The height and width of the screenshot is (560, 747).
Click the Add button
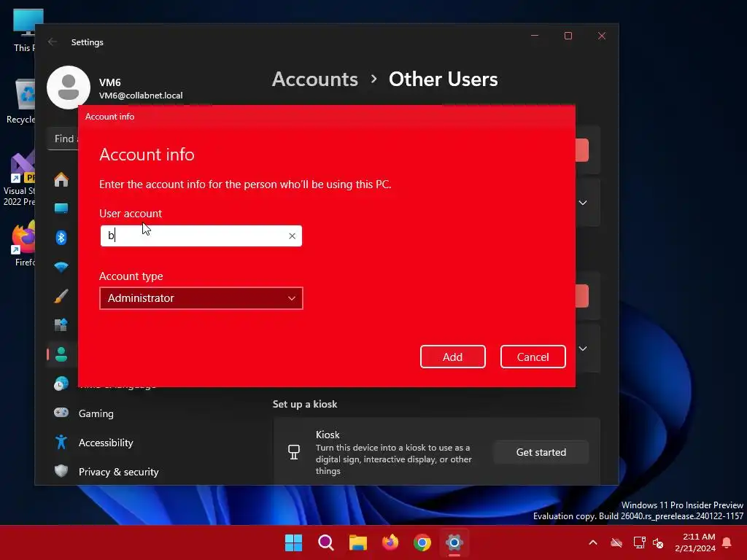tap(452, 357)
